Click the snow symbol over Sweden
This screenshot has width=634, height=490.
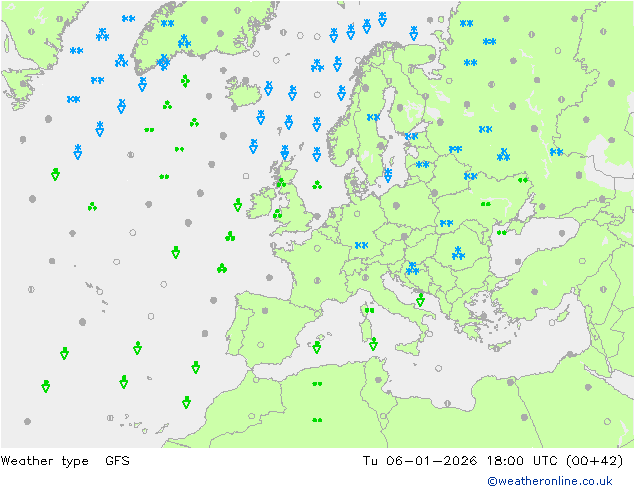click(373, 117)
